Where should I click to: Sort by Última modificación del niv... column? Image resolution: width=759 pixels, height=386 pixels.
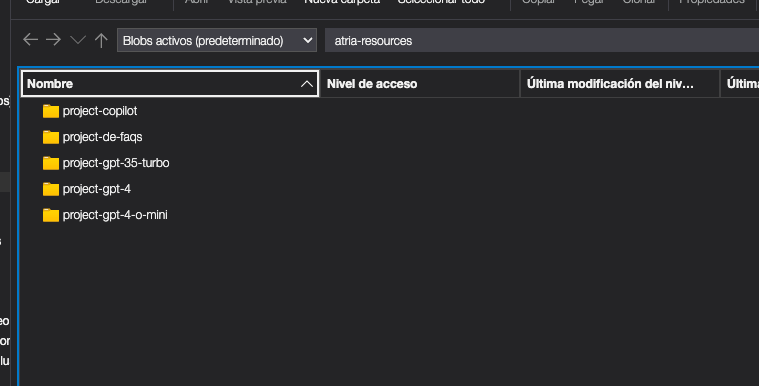620,84
